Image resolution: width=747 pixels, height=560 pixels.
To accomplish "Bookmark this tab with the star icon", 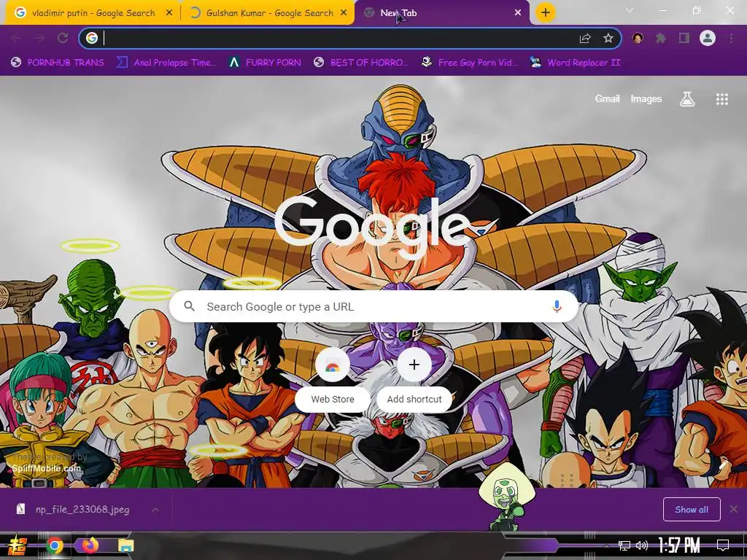I will coord(608,38).
